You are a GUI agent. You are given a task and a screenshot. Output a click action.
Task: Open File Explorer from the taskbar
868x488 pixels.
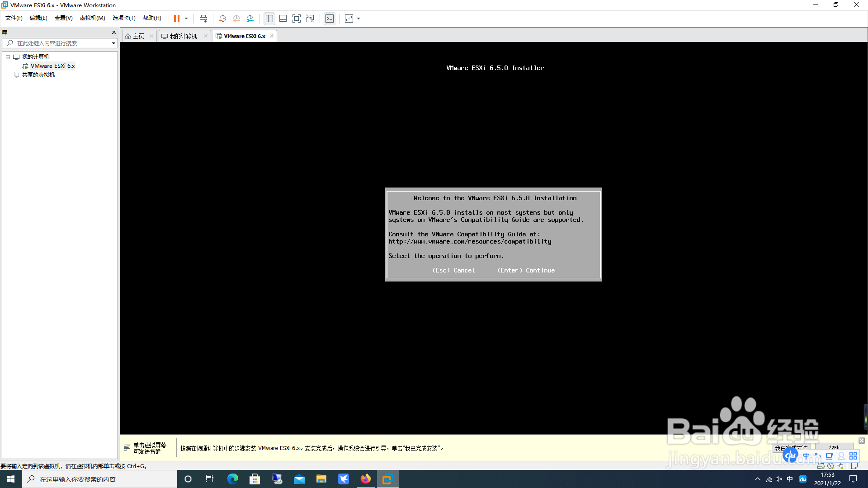[x=321, y=479]
